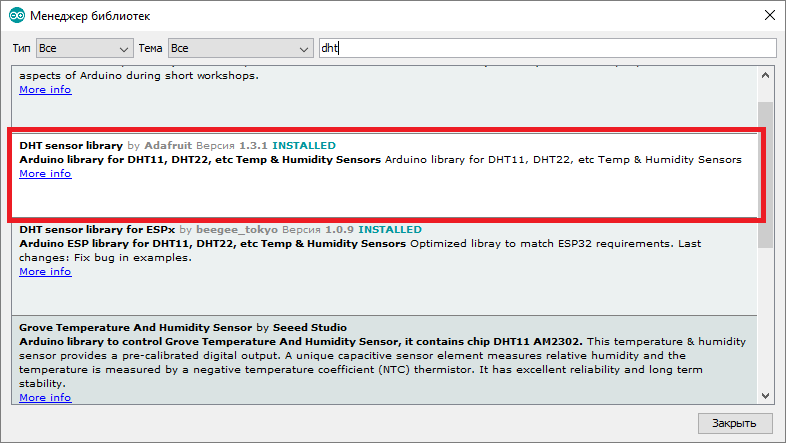
Task: Click the vertical scrollbar thumb
Action: tap(765, 174)
